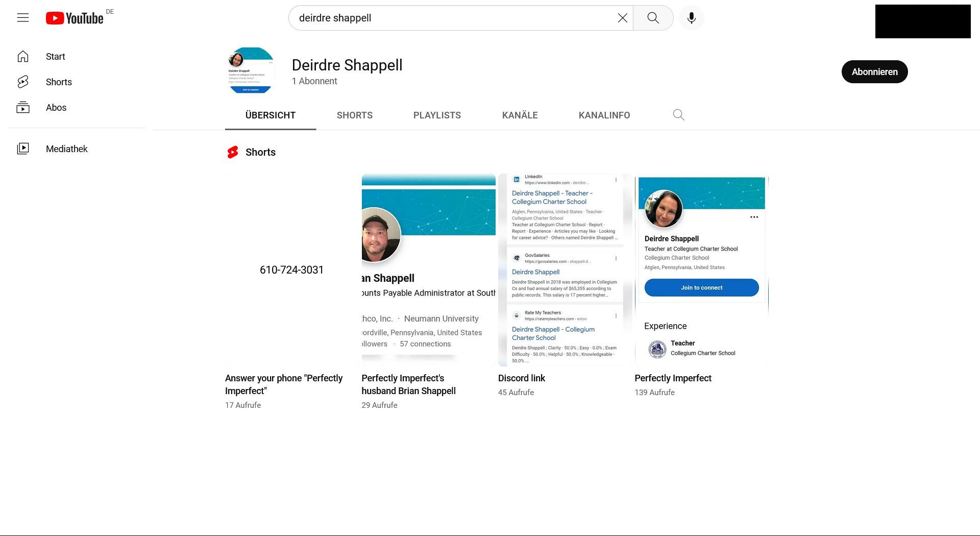Open short thumbnail showing 610-724-3031

click(x=292, y=270)
